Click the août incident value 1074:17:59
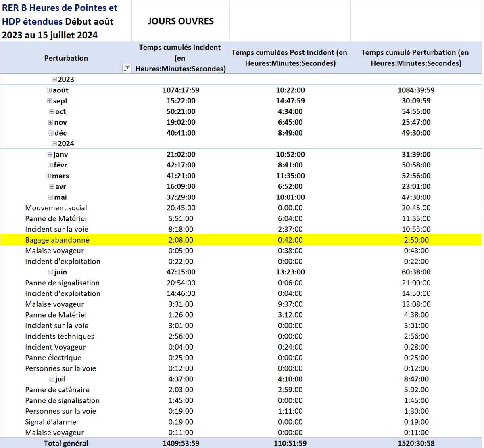 pos(181,90)
